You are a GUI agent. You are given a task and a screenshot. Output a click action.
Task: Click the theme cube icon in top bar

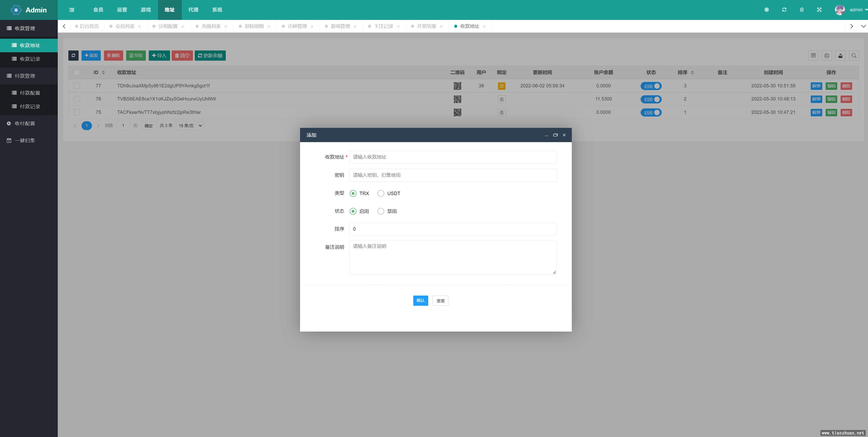[767, 10]
